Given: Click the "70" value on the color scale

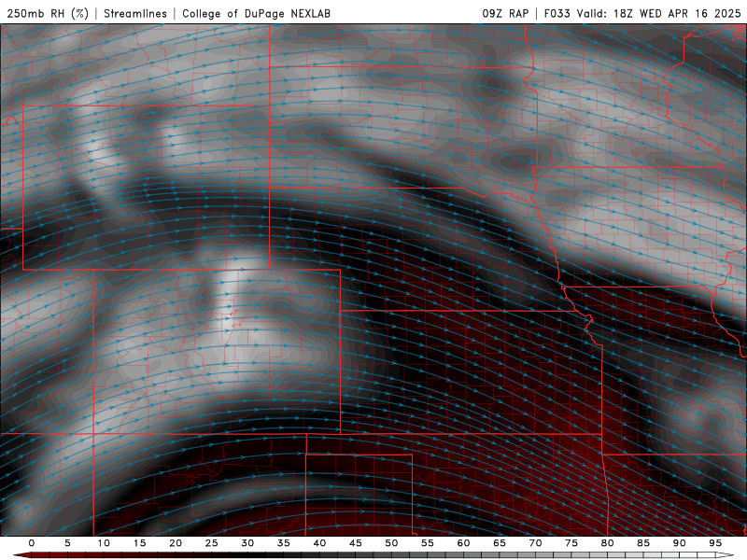Looking at the screenshot, I should pyautogui.click(x=535, y=543).
